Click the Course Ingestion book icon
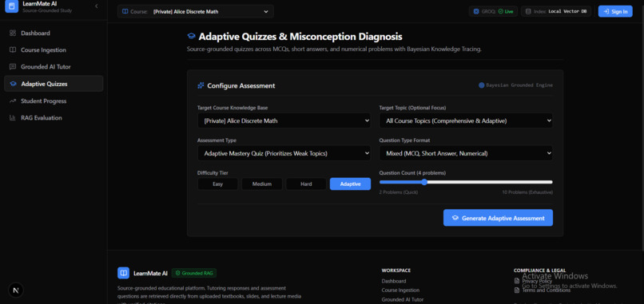The height and width of the screenshot is (304, 644). 13,50
